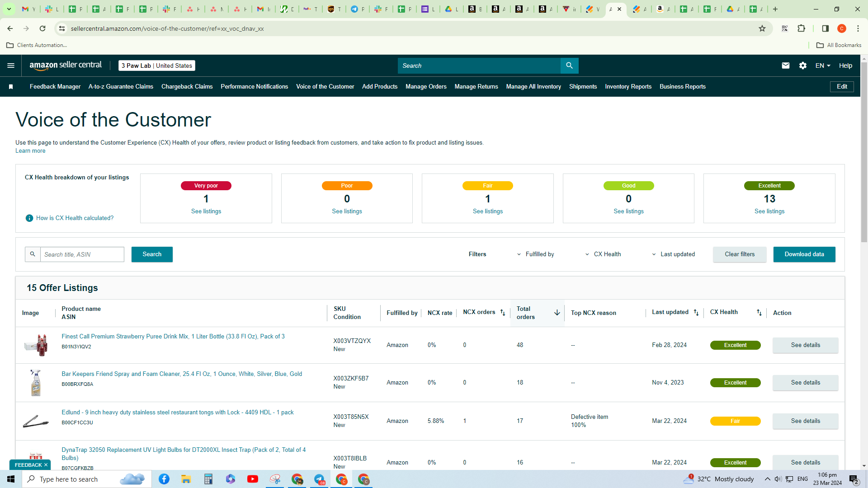This screenshot has height=488, width=868.
Task: Open Chrome's three-dot menu
Action: tap(858, 28)
